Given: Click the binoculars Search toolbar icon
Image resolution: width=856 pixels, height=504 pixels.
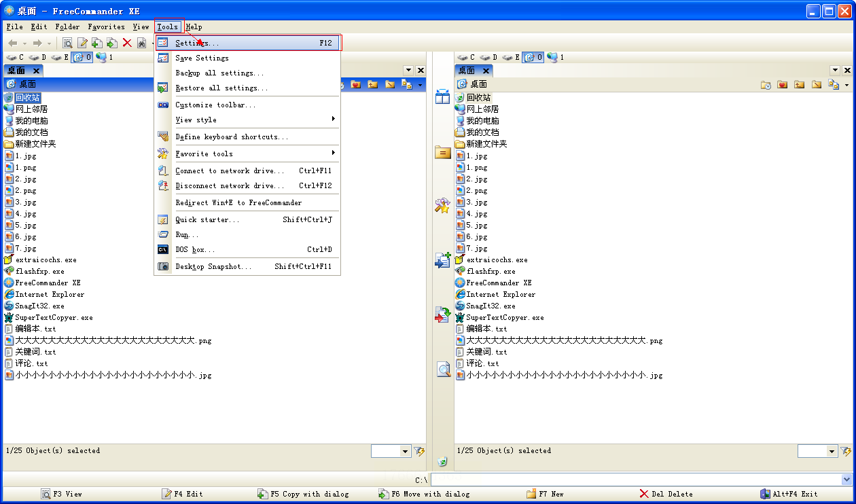Looking at the screenshot, I should (x=142, y=43).
